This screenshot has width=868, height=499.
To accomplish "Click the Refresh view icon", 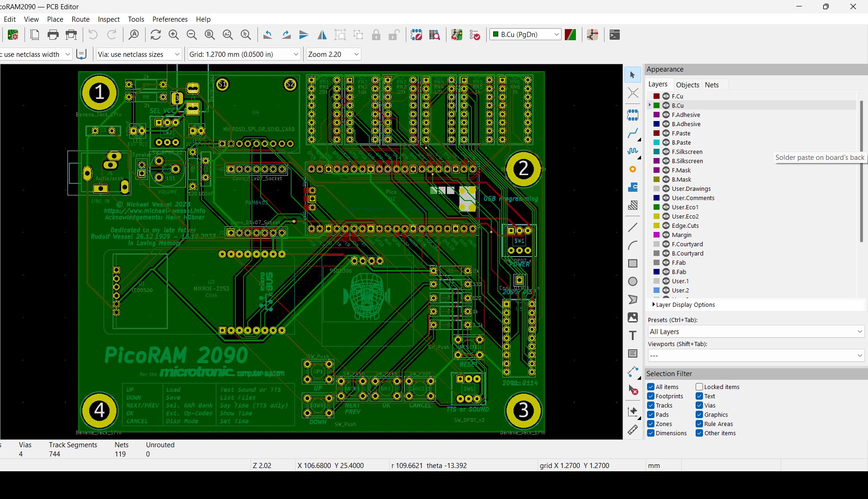I will (x=156, y=35).
